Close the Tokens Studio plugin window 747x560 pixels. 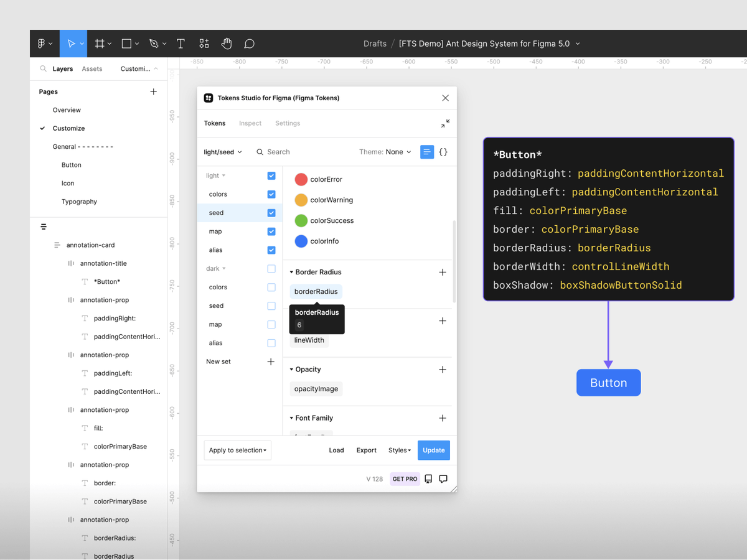445,98
